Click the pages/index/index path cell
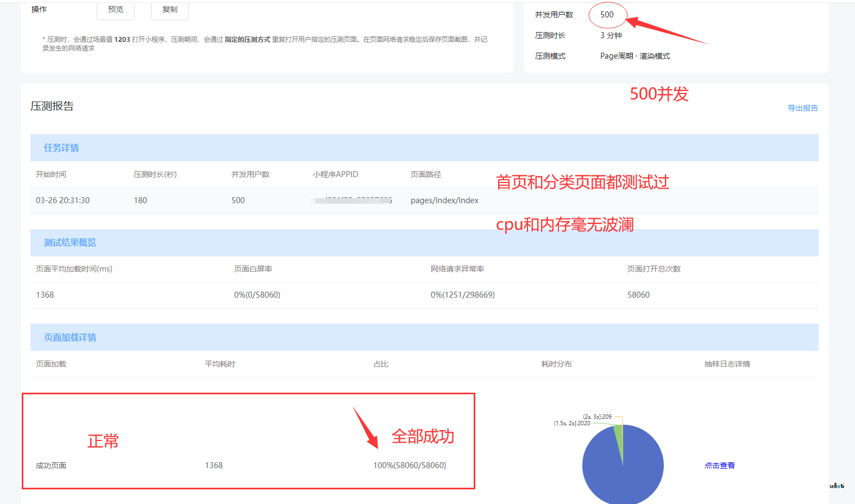This screenshot has height=504, width=855. click(444, 200)
